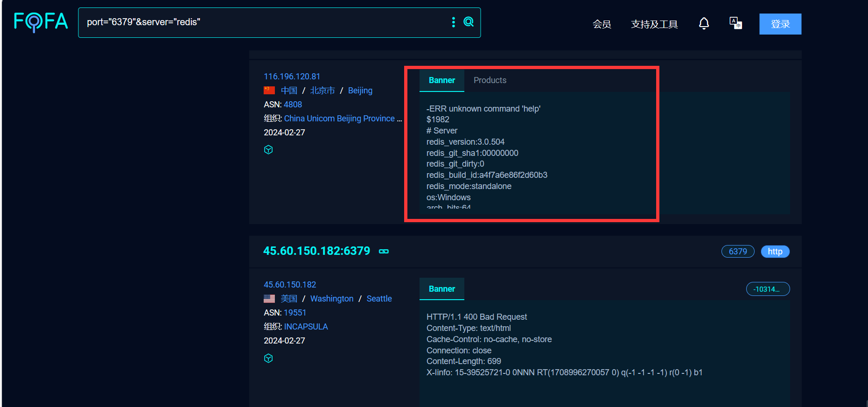Click link icon beside 45.60.150.182:6379
Image resolution: width=868 pixels, height=407 pixels.
click(384, 252)
